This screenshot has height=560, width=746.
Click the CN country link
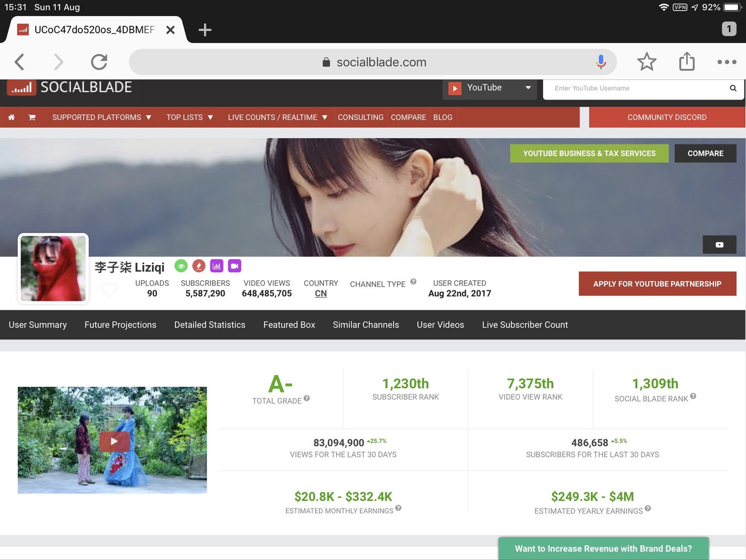point(321,293)
